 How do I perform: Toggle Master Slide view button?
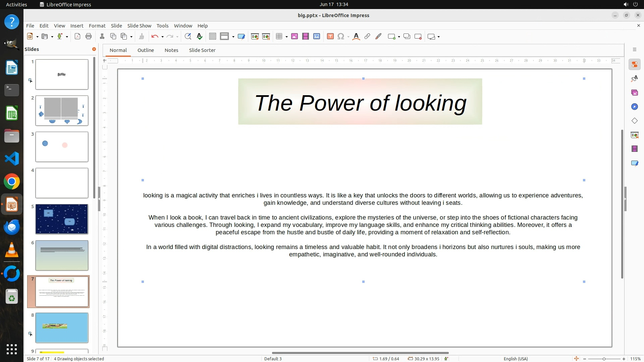click(x=241, y=37)
